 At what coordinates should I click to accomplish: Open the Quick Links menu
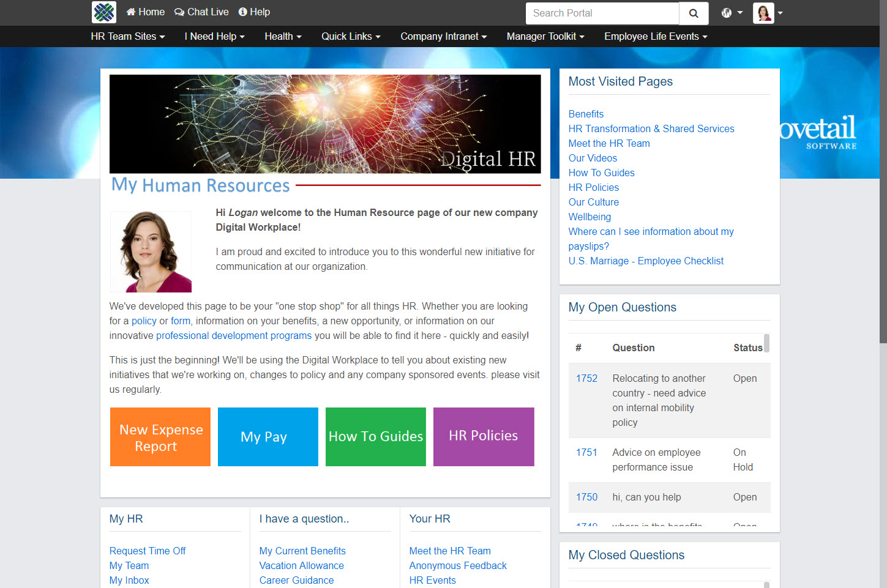click(351, 37)
